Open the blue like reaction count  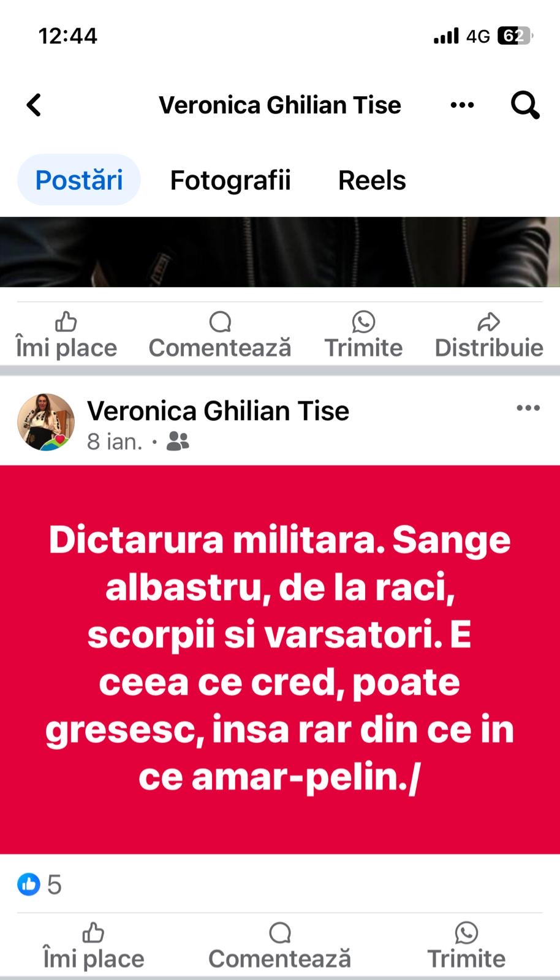point(39,884)
